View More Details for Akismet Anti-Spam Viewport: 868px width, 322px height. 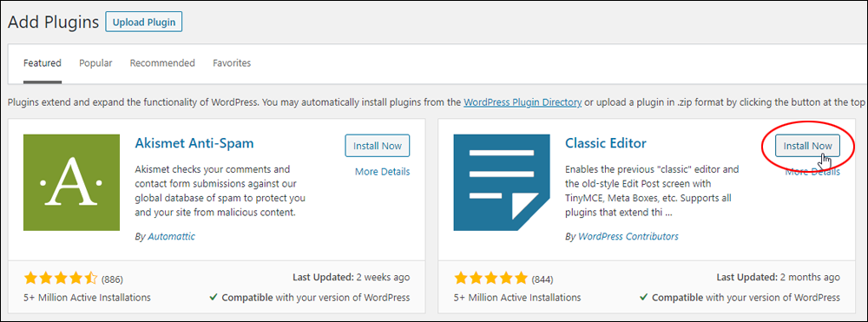[383, 172]
